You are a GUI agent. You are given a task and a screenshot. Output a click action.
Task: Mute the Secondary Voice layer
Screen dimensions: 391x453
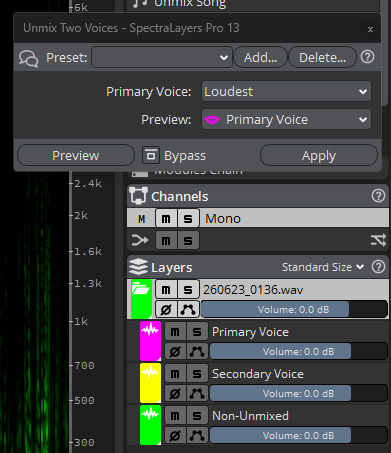pos(175,374)
